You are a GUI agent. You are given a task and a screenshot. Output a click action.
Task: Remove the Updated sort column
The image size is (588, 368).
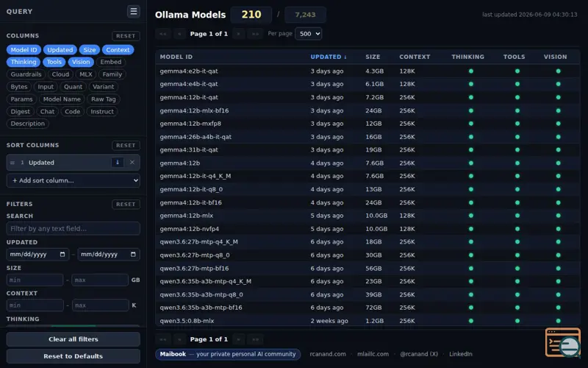(132, 162)
